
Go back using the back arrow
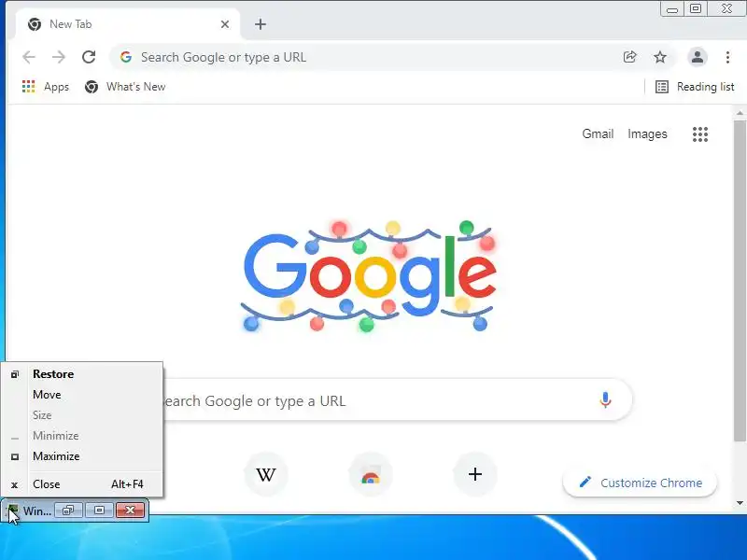(x=29, y=57)
